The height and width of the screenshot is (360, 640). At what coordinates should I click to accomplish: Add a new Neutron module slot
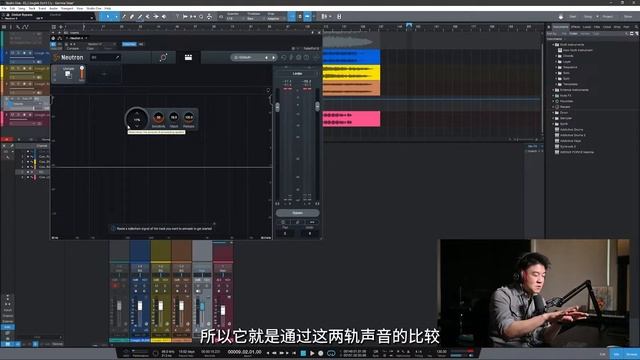coord(104,74)
